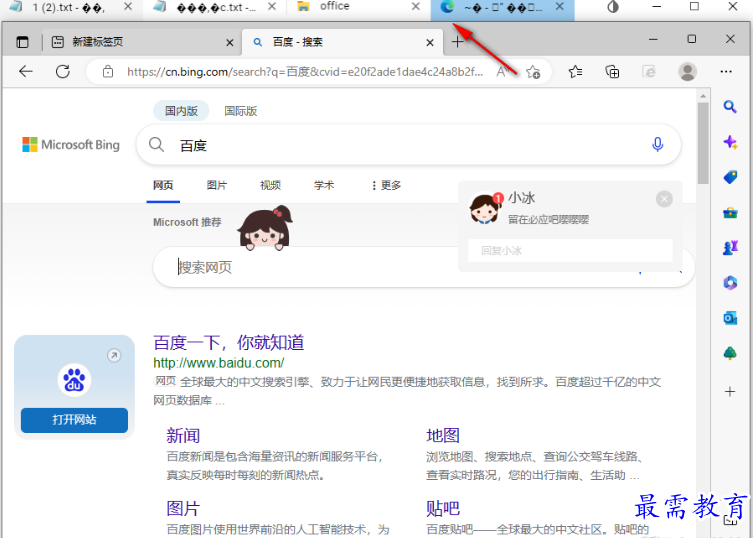The height and width of the screenshot is (538, 756).
Task: Switch to the 1 (2).txt window tab
Action: pyautogui.click(x=68, y=7)
